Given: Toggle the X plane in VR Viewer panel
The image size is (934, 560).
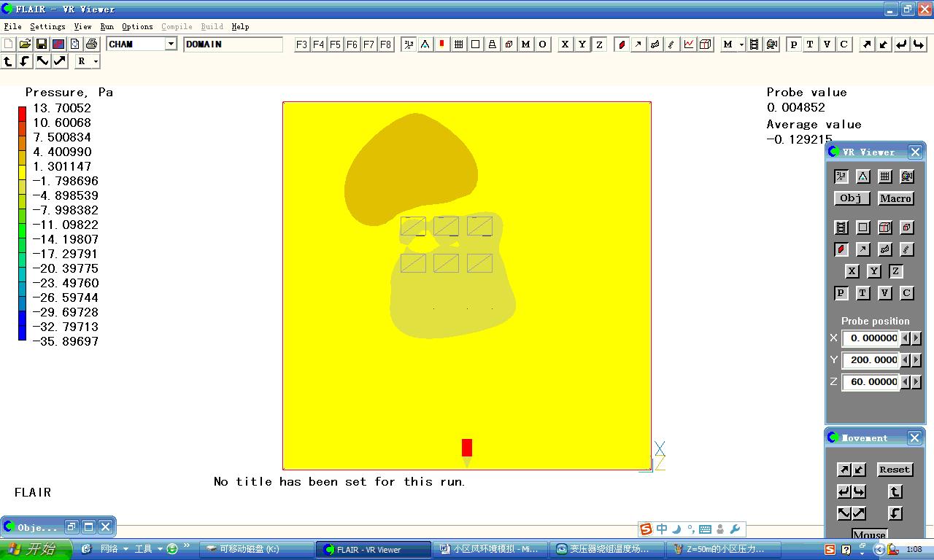Looking at the screenshot, I should [852, 271].
